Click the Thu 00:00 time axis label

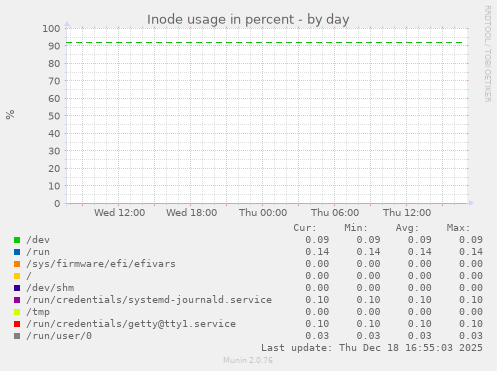(263, 213)
